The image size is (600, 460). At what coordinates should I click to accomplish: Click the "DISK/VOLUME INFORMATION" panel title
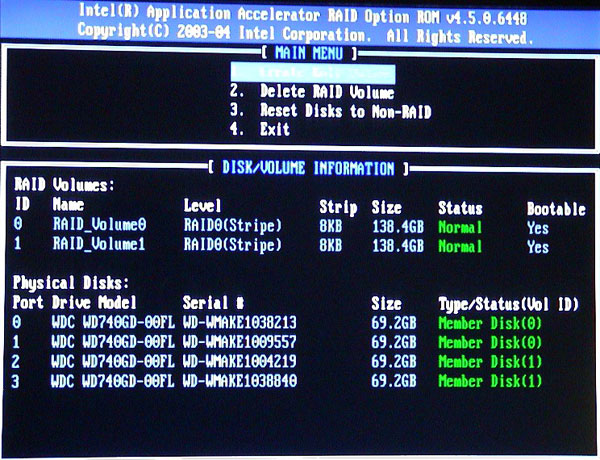(308, 168)
